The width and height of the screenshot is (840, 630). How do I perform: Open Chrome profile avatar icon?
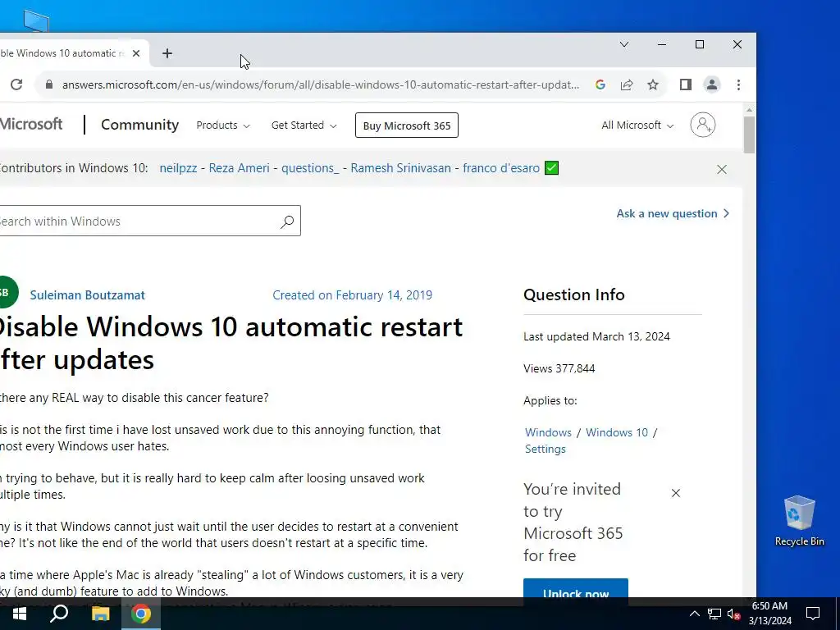(712, 84)
